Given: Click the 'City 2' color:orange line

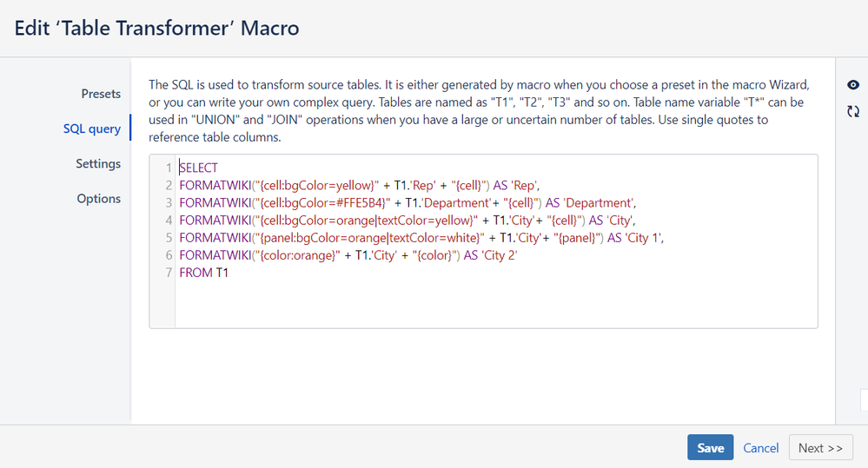Looking at the screenshot, I should tap(348, 254).
